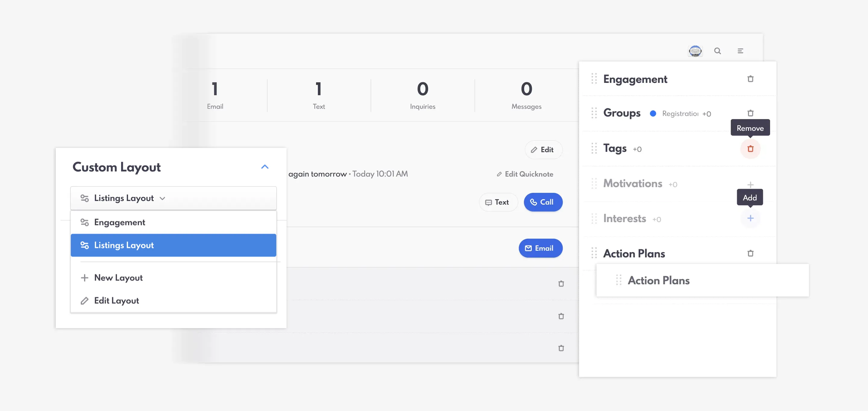Remove Action Plans section via trash icon
The width and height of the screenshot is (868, 411).
tap(750, 253)
